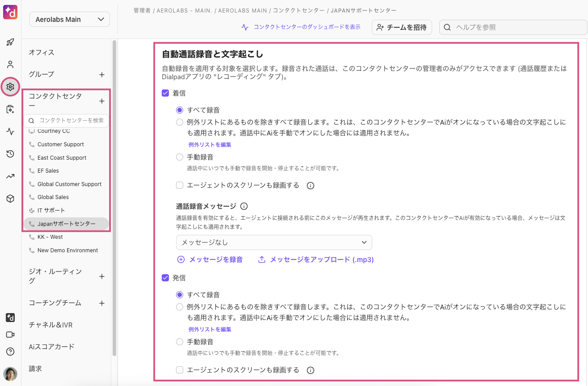Viewport: 588px width, 386px height.
Task: Click メッセージを録音 link
Action: 210,259
